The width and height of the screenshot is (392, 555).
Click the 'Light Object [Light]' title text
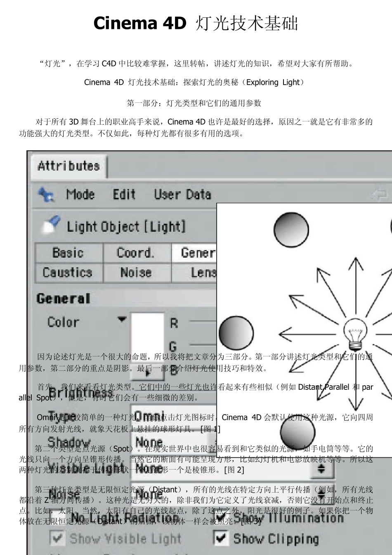click(126, 227)
